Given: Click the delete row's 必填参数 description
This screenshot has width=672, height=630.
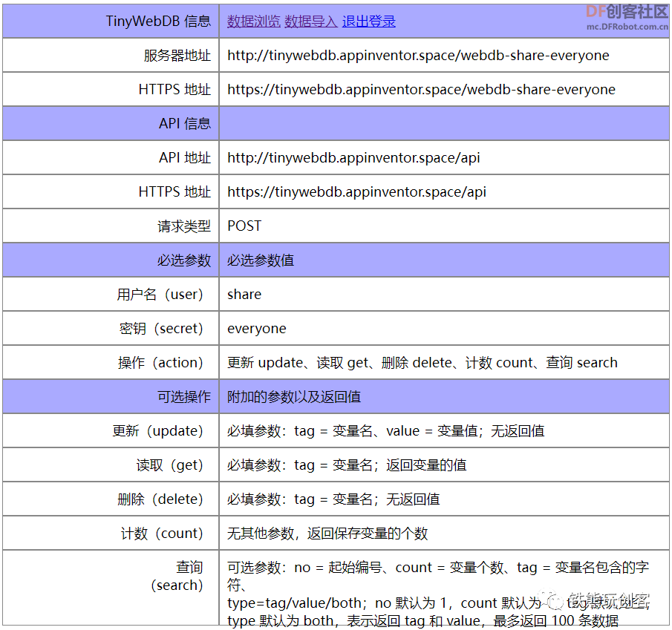Looking at the screenshot, I should [333, 499].
